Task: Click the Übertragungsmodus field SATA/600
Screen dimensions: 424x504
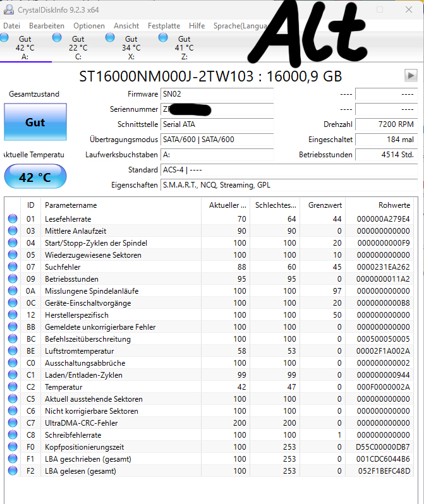Action: point(217,140)
